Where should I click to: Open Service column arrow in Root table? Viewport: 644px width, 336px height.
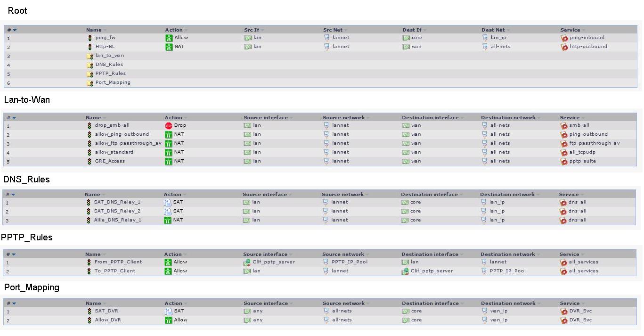(584, 30)
